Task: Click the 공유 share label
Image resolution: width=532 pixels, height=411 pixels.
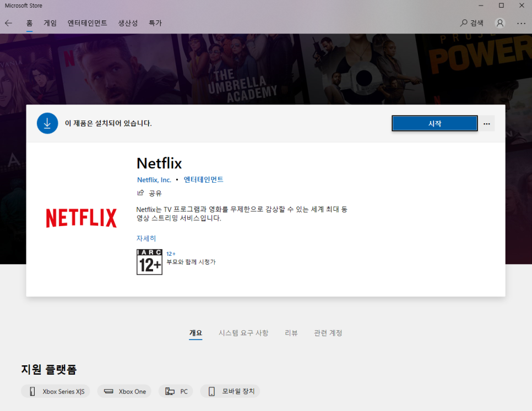Action: (155, 194)
